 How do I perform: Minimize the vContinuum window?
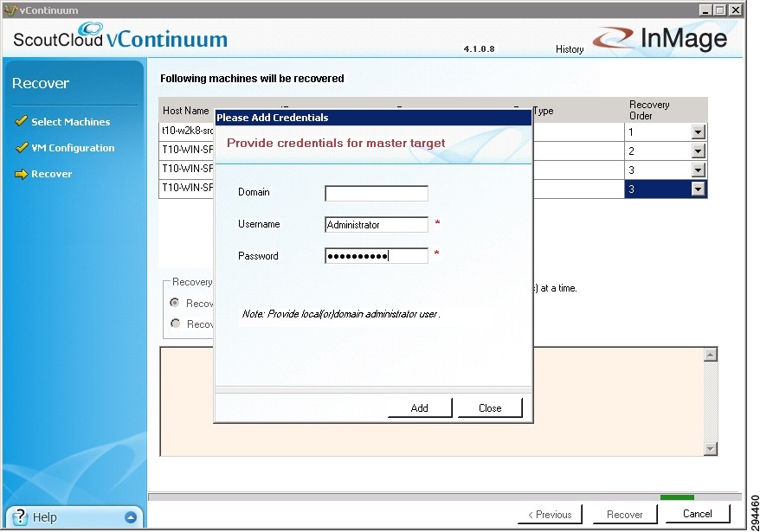click(x=705, y=10)
